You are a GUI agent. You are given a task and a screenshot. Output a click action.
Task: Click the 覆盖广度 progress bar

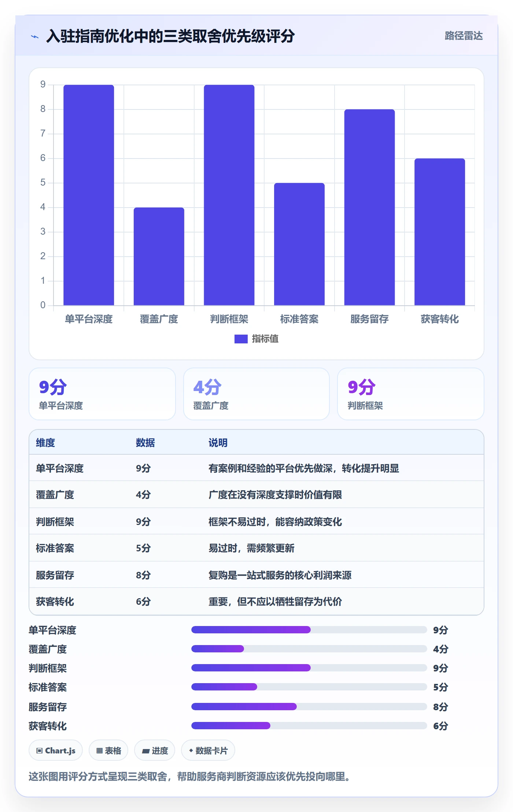click(309, 649)
